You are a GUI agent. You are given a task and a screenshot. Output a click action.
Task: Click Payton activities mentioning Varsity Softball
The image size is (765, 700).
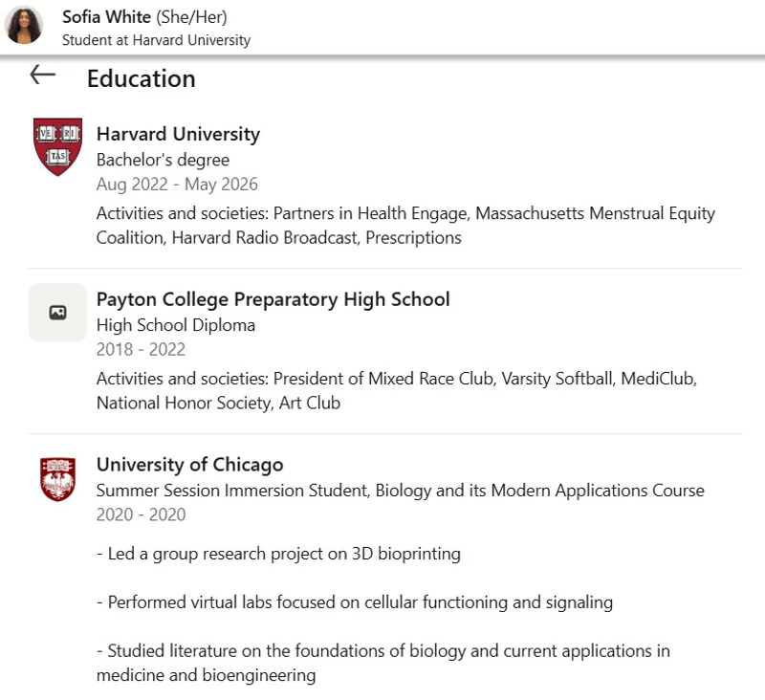pos(397,391)
